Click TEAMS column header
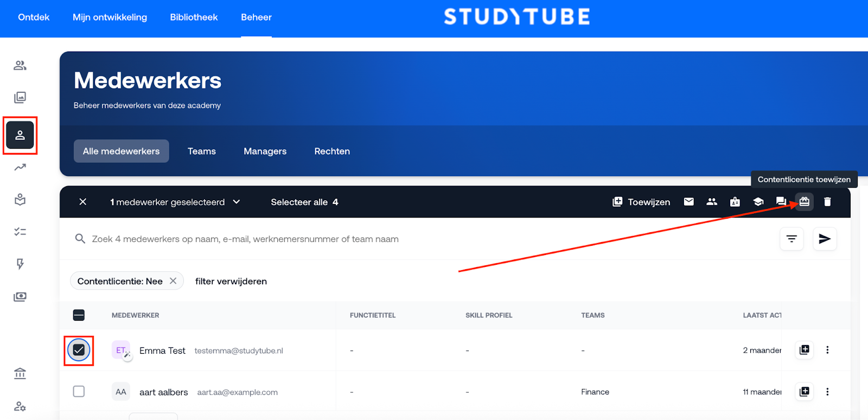 (593, 315)
